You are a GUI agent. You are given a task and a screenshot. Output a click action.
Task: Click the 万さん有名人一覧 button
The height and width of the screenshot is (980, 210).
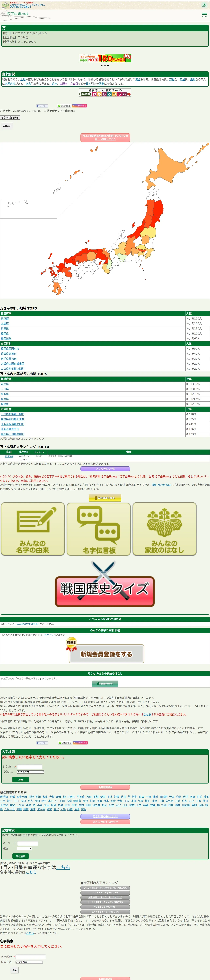(x=105, y=469)
